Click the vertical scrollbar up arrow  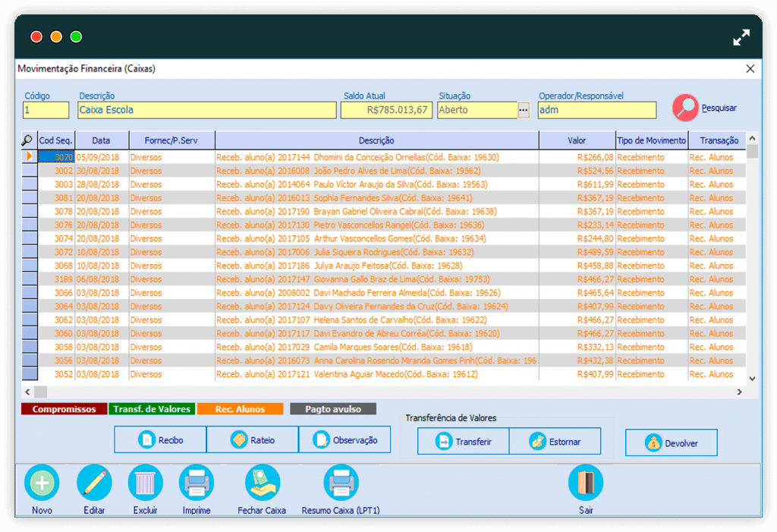tap(752, 138)
